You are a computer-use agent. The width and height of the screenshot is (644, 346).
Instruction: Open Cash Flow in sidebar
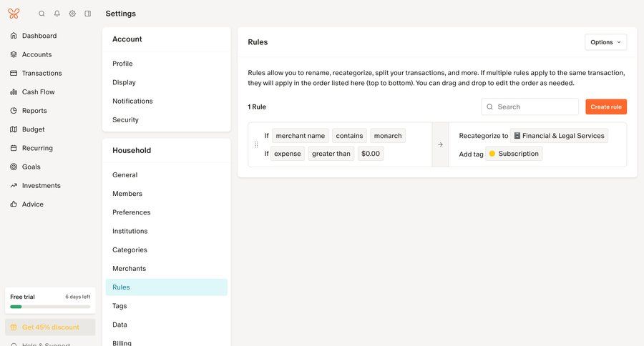(38, 92)
